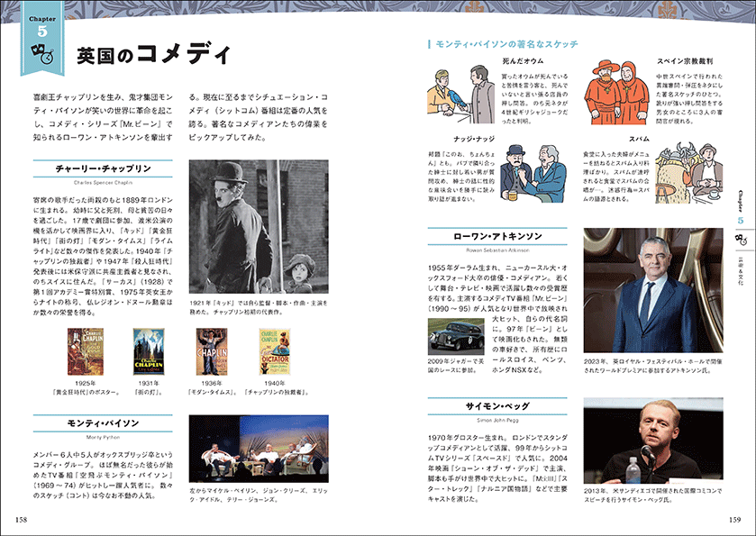756x536 pixels.
Task: Click the vertical Chapter 5 side label
Action: [740, 208]
